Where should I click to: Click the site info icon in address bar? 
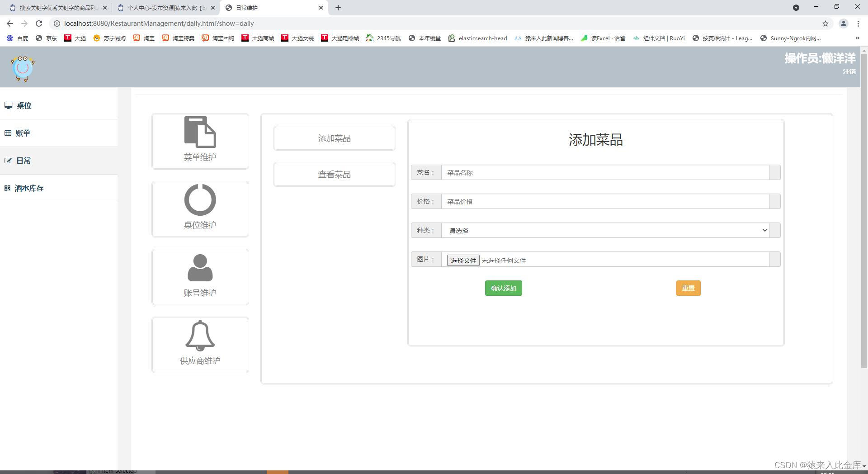(57, 24)
